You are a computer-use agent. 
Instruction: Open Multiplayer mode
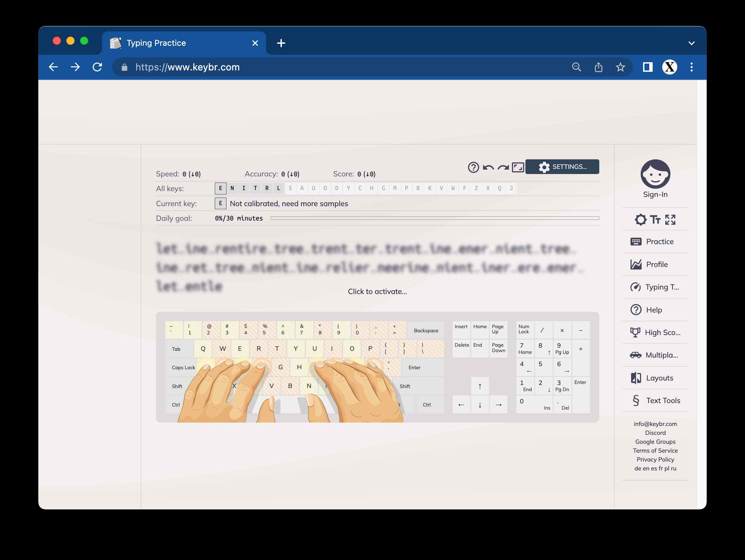[x=655, y=355]
